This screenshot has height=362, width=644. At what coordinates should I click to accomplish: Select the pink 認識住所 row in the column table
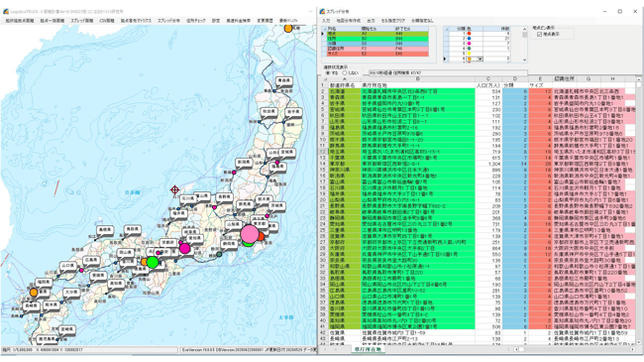pyautogui.click(x=377, y=49)
